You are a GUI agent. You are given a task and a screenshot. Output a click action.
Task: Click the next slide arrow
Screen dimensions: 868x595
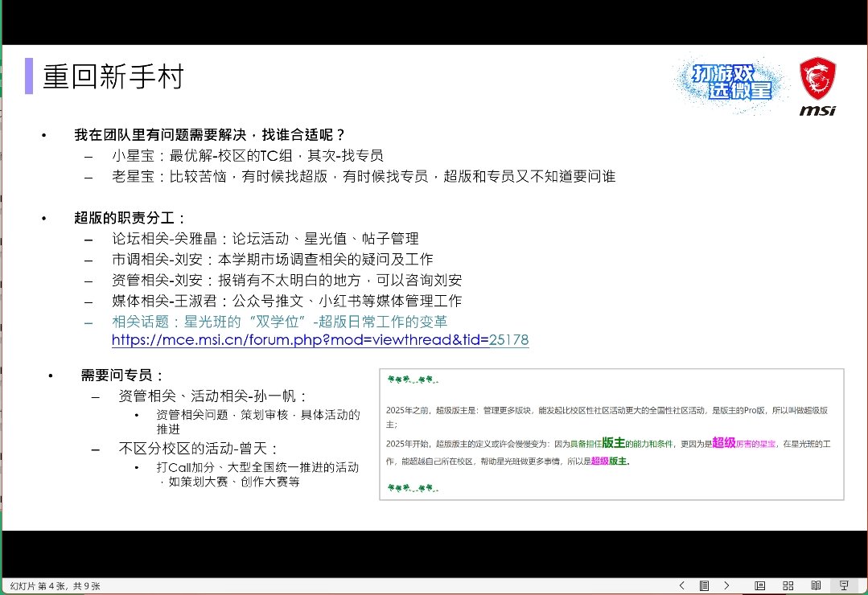[726, 585]
